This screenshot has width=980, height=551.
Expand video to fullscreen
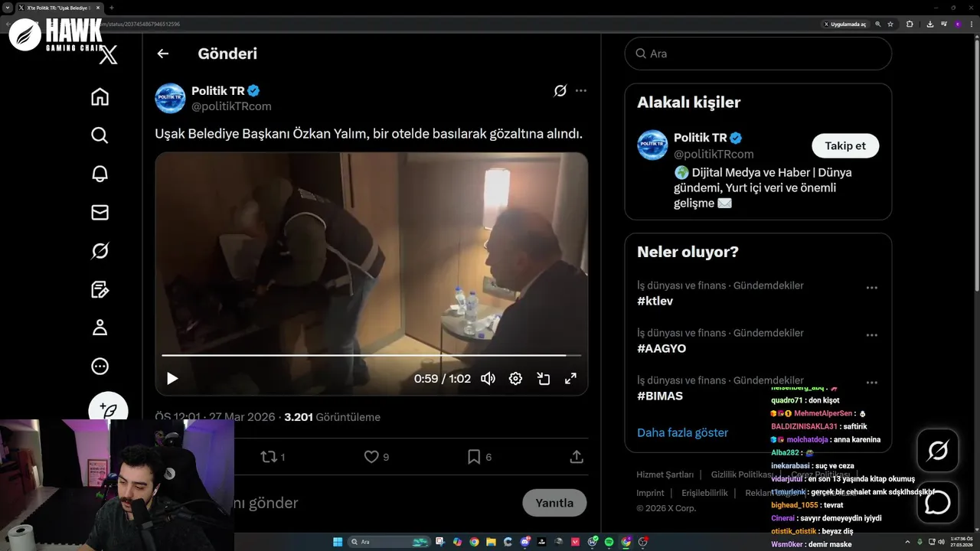pos(570,379)
